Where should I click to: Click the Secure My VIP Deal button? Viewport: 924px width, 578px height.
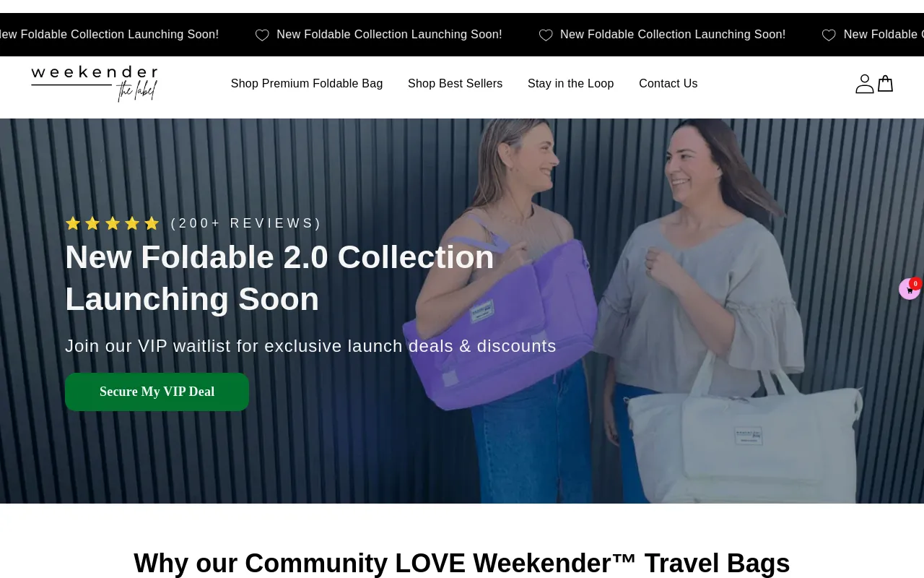click(157, 392)
